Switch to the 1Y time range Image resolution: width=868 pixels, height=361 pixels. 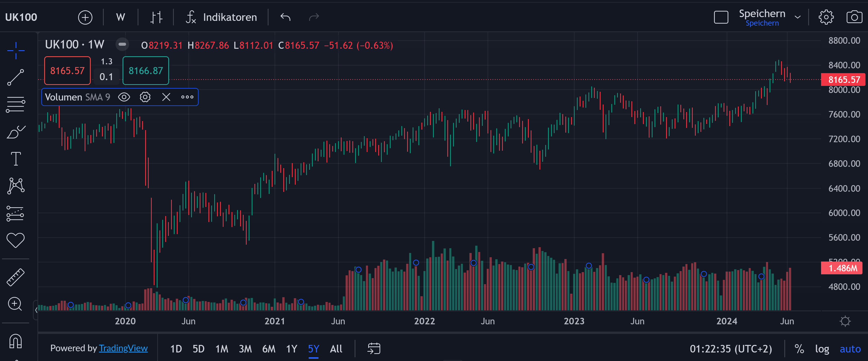pos(291,348)
